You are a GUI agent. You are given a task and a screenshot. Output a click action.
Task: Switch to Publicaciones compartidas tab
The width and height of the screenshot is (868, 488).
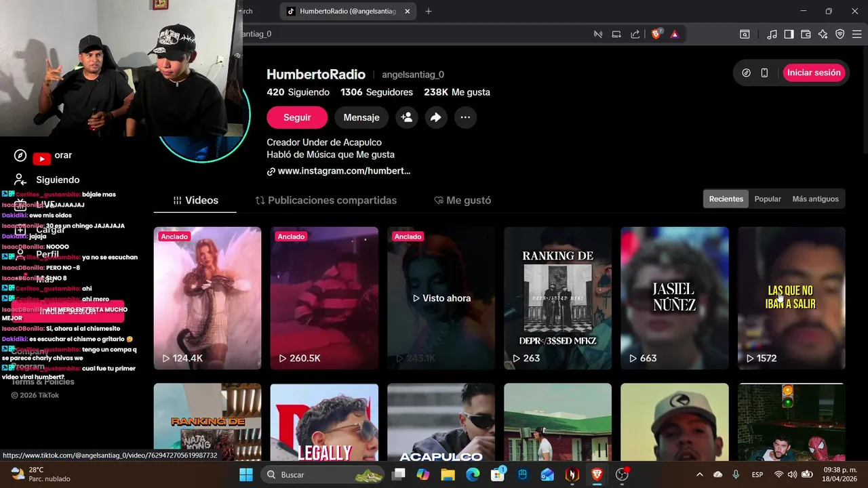[x=326, y=200]
